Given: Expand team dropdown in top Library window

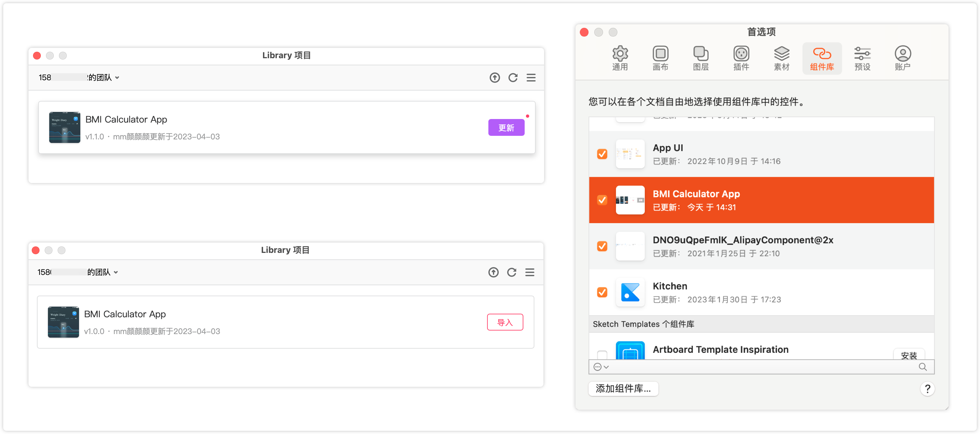Looking at the screenshot, I should [117, 78].
